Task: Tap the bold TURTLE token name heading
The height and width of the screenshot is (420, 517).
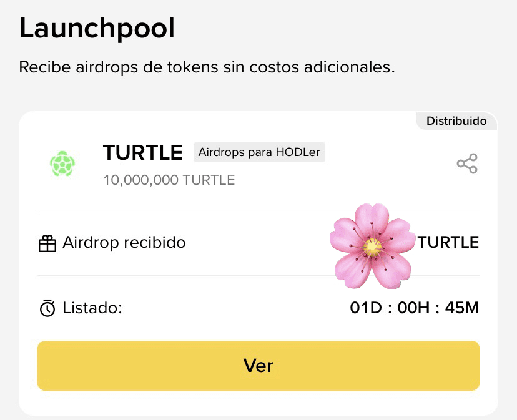Action: [x=142, y=152]
